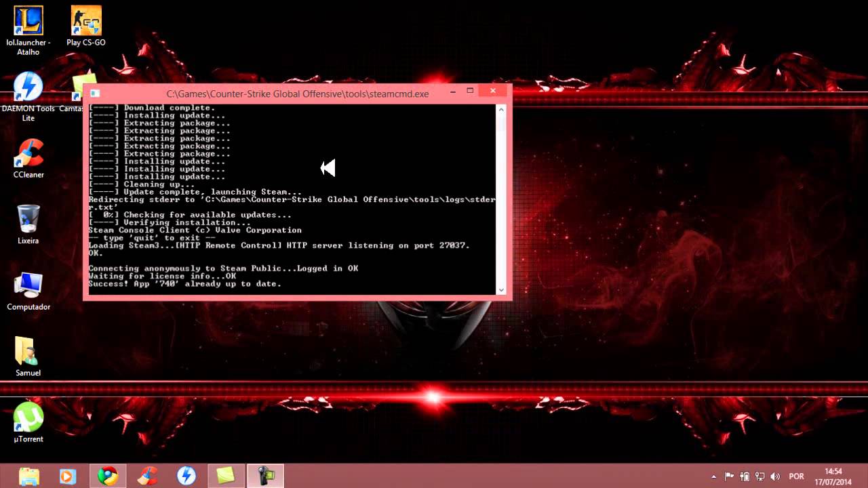The width and height of the screenshot is (868, 488).
Task: Open the DAEMON Tools Lite desktop icon
Action: [28, 97]
